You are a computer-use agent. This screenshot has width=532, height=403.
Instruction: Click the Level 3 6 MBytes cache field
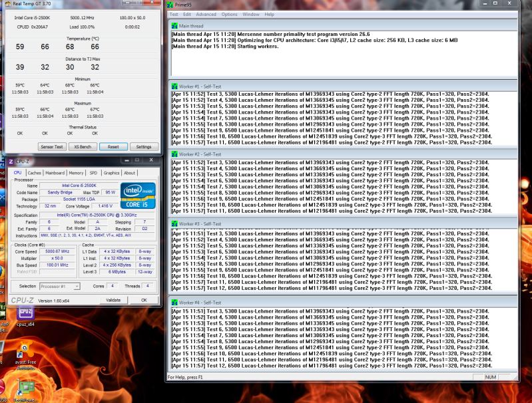point(117,272)
